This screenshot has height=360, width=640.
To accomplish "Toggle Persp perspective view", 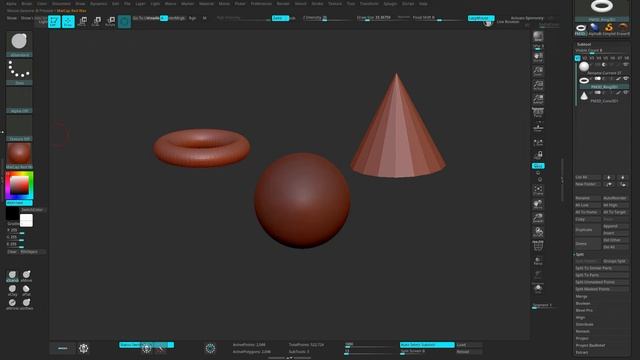I will (538, 113).
